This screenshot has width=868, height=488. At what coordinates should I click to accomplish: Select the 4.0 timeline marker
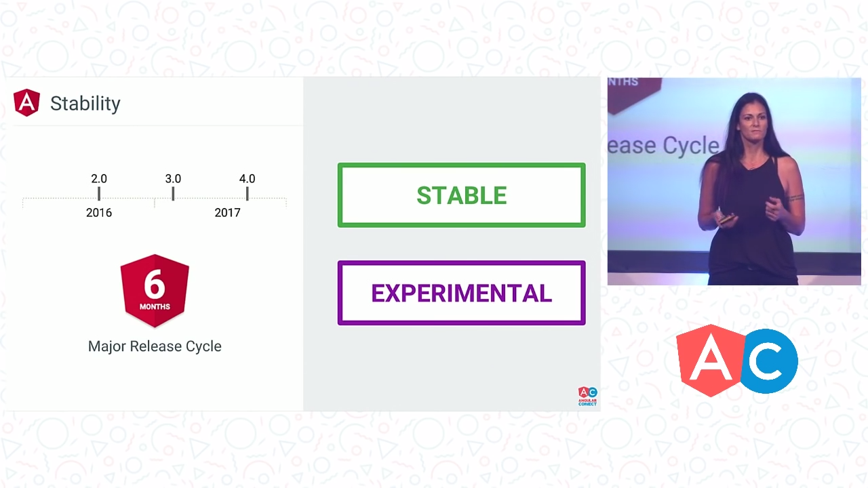click(x=247, y=194)
